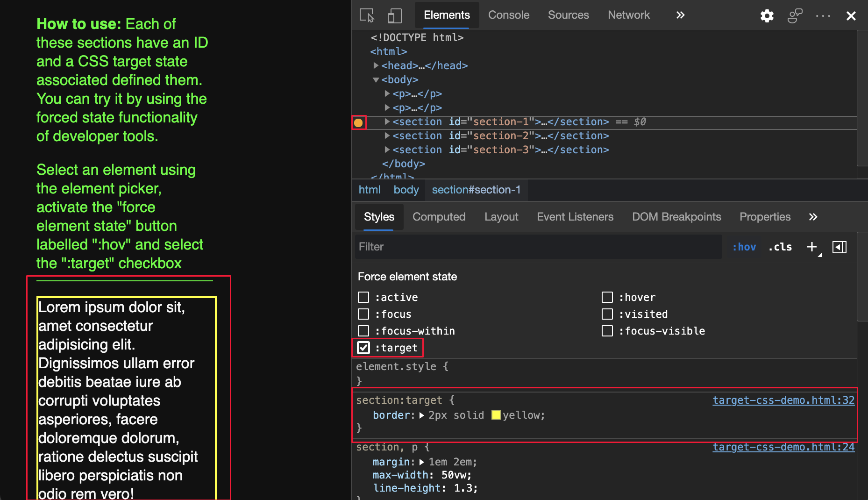Select body in the breadcrumb bar
Screen dimensions: 868x500
406,190
